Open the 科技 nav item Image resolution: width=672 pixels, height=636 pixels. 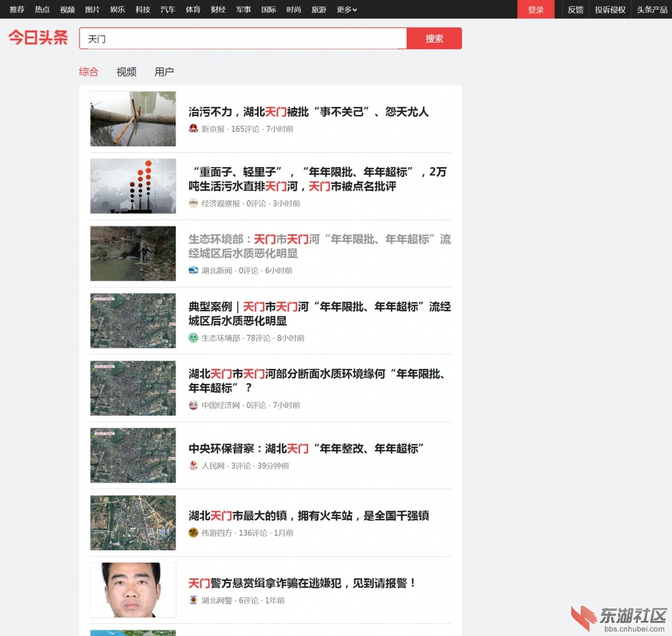click(x=143, y=10)
